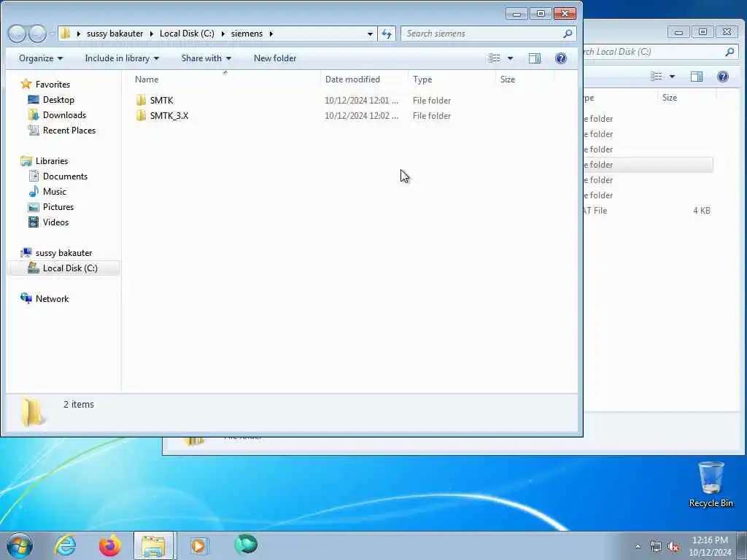747x560 pixels.
Task: Open view options arrow in Local Disk window
Action: (672, 77)
